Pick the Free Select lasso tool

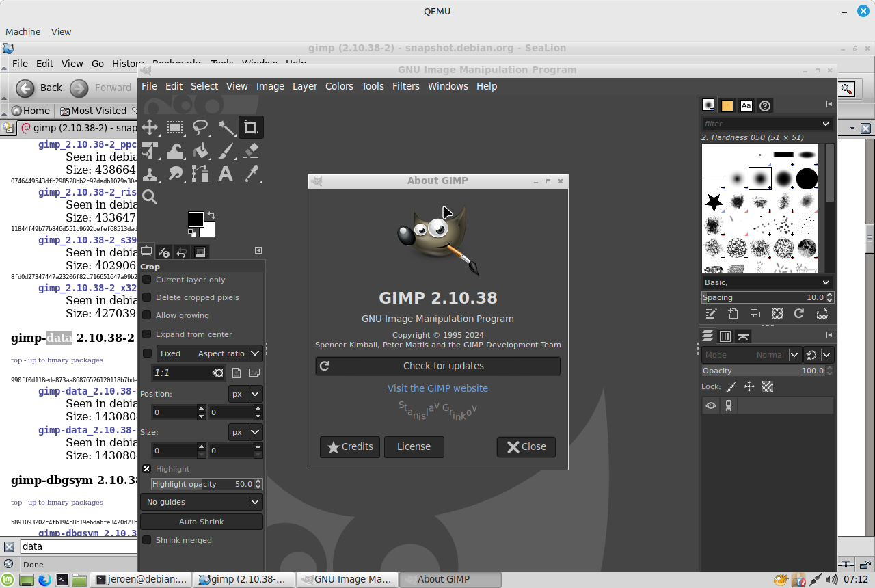point(200,127)
